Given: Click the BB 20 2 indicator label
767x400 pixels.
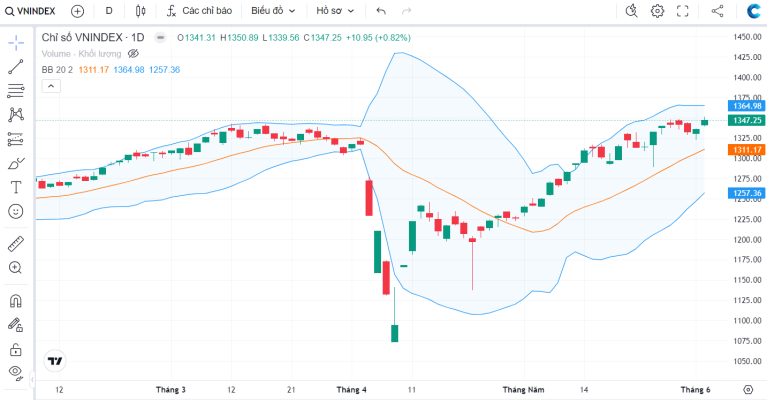Looking at the screenshot, I should (x=57, y=70).
